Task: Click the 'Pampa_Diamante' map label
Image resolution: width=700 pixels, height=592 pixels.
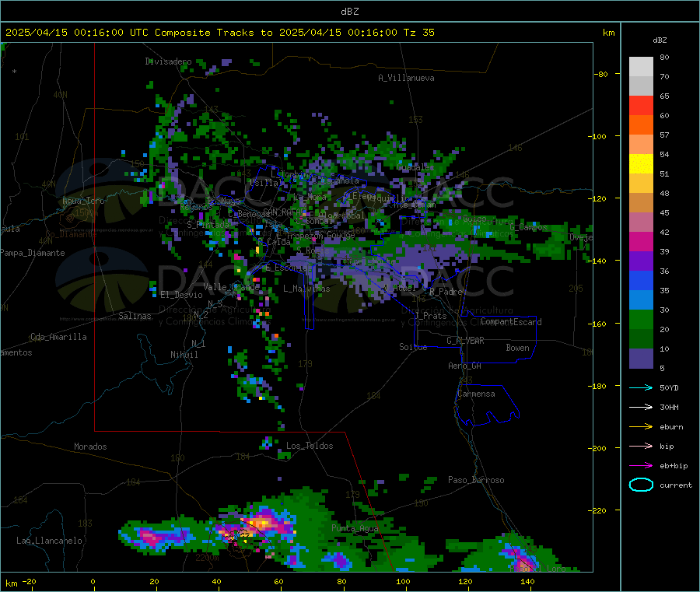Action: coord(33,253)
